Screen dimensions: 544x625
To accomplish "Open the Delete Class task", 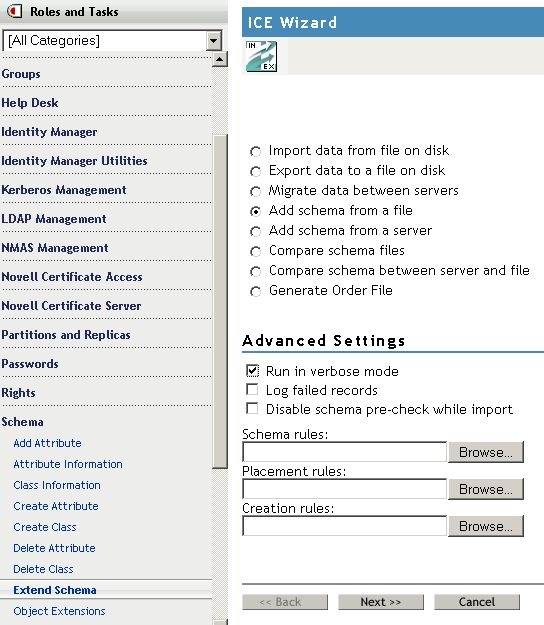I will tap(43, 569).
